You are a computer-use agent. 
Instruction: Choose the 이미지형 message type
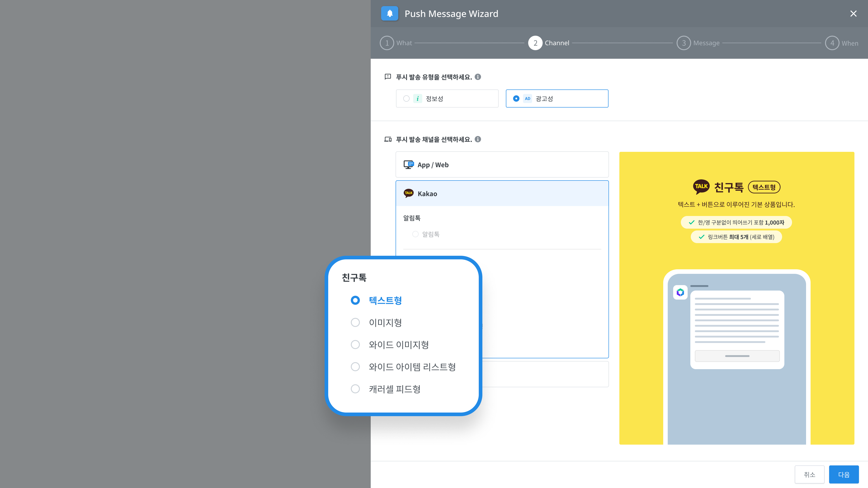[x=355, y=322]
